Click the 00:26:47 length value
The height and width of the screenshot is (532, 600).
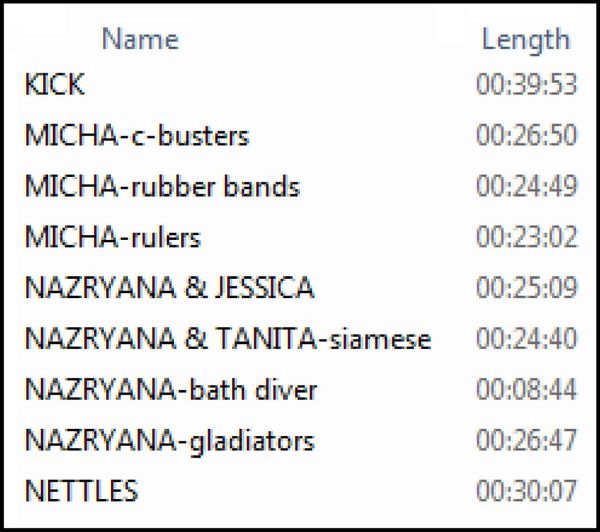(527, 440)
